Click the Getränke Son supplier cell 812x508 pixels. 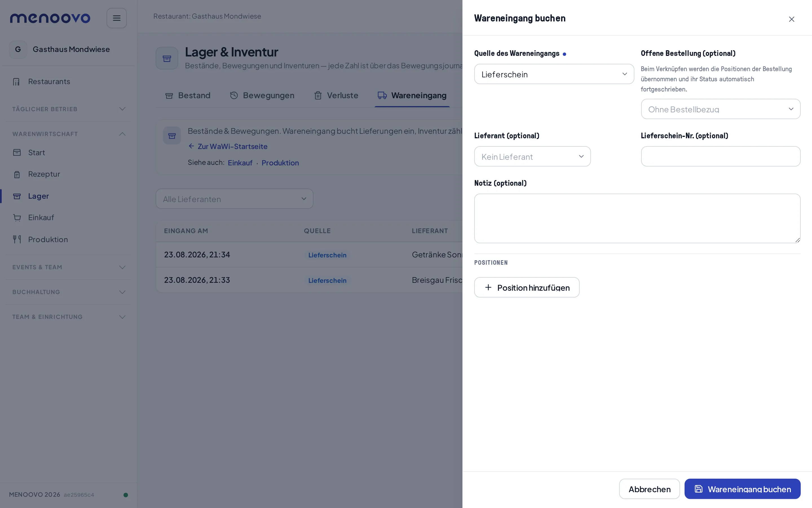click(437, 255)
